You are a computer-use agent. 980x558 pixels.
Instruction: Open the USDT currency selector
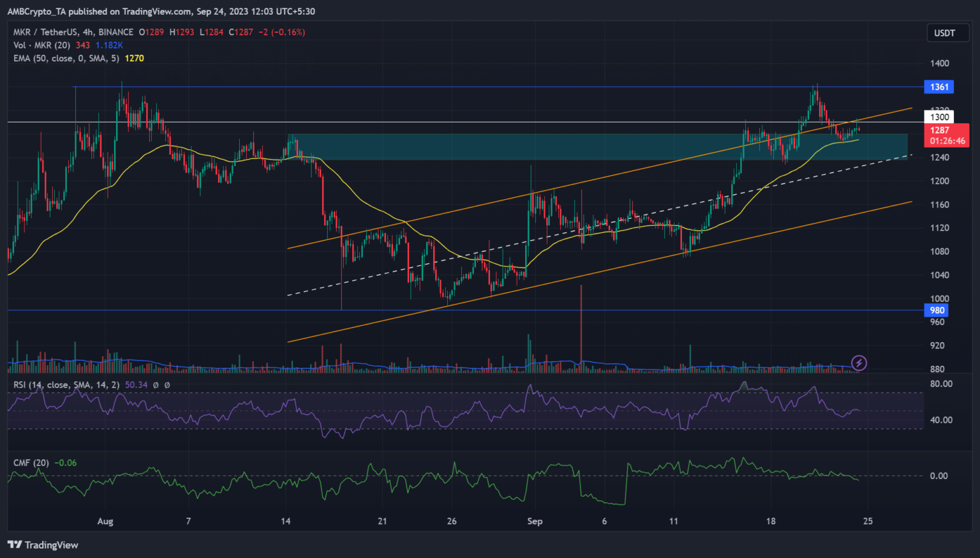point(944,33)
